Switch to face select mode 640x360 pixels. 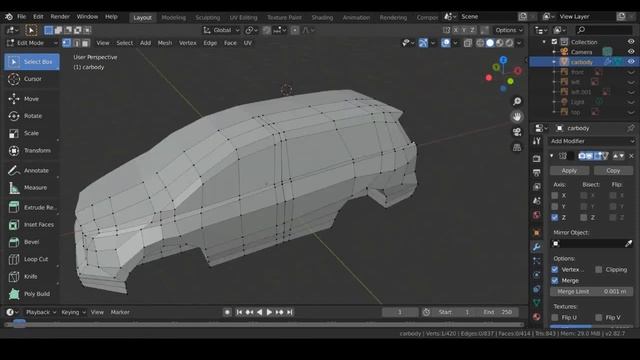click(x=85, y=43)
